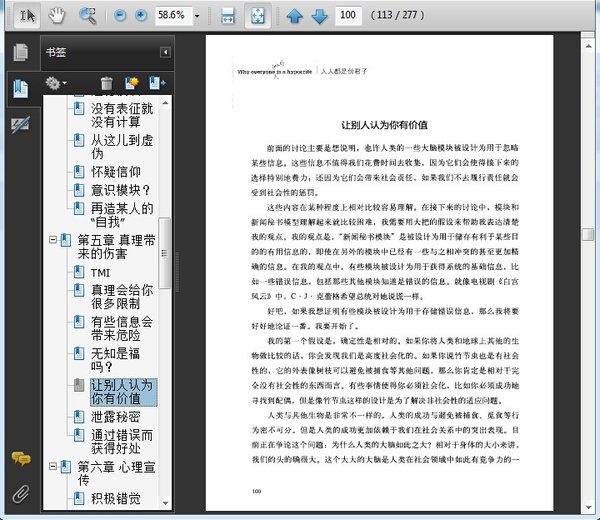The height and width of the screenshot is (520, 600).
Task: Open the Attachments paperclip panel
Action: (x=21, y=494)
